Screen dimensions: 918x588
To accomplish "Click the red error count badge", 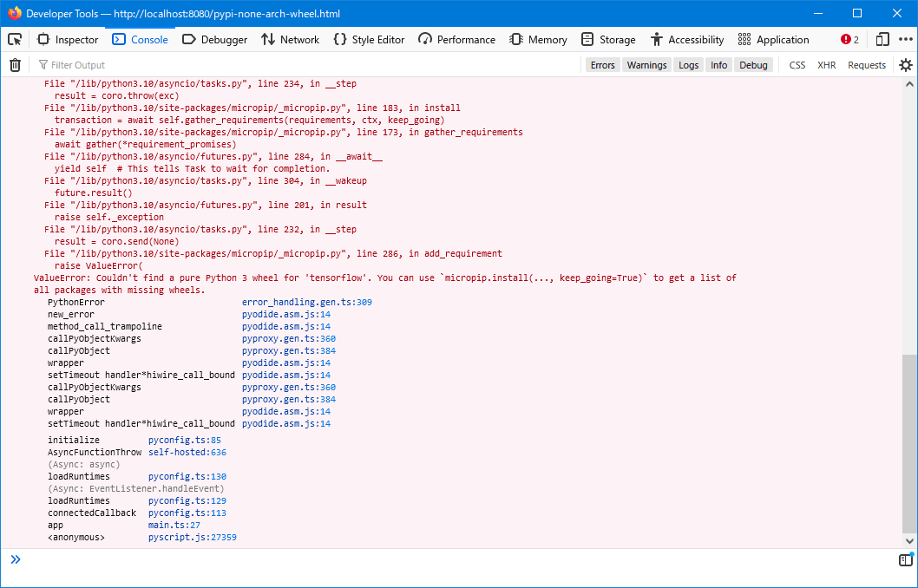I will (850, 39).
